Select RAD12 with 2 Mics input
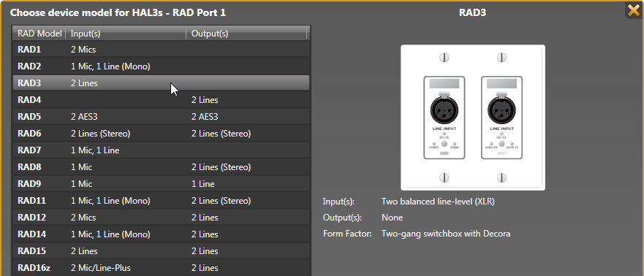This screenshot has height=276, width=644. click(x=161, y=218)
